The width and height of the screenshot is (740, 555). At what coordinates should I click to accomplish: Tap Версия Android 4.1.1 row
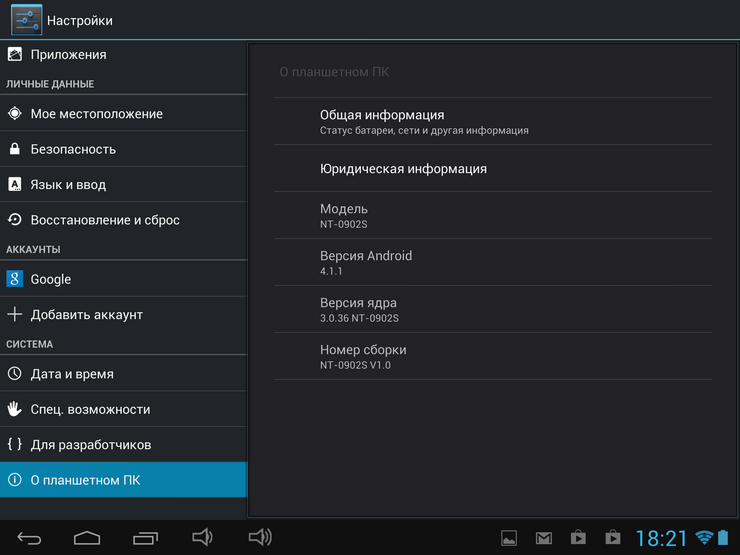493,262
